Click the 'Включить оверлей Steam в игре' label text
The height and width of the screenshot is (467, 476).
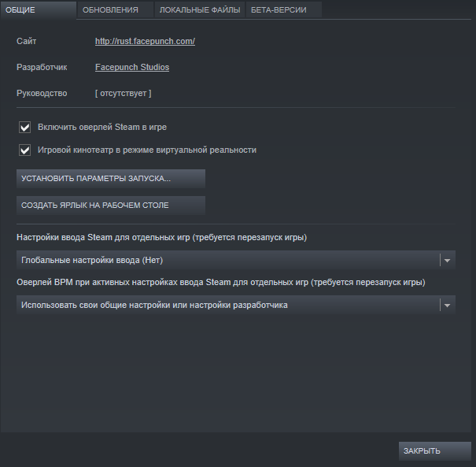point(102,127)
